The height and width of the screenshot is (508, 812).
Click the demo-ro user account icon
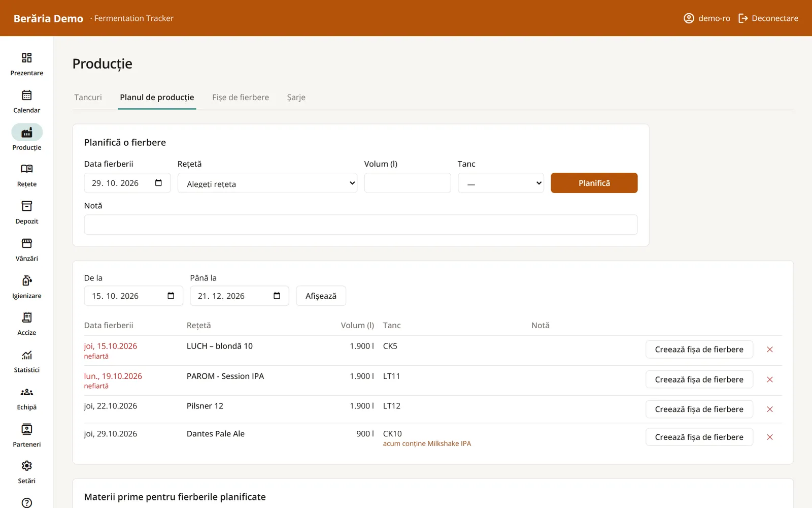[689, 18]
